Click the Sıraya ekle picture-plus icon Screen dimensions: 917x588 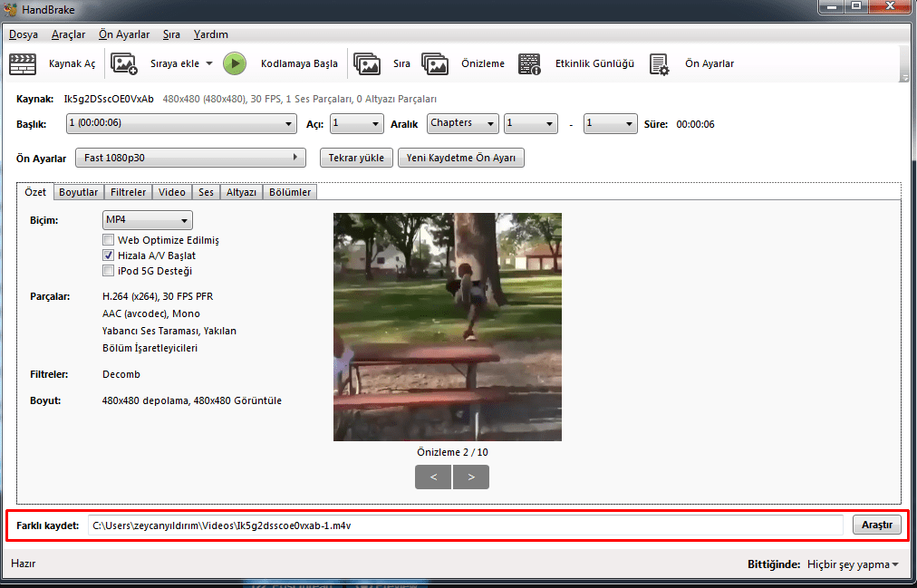tap(123, 63)
